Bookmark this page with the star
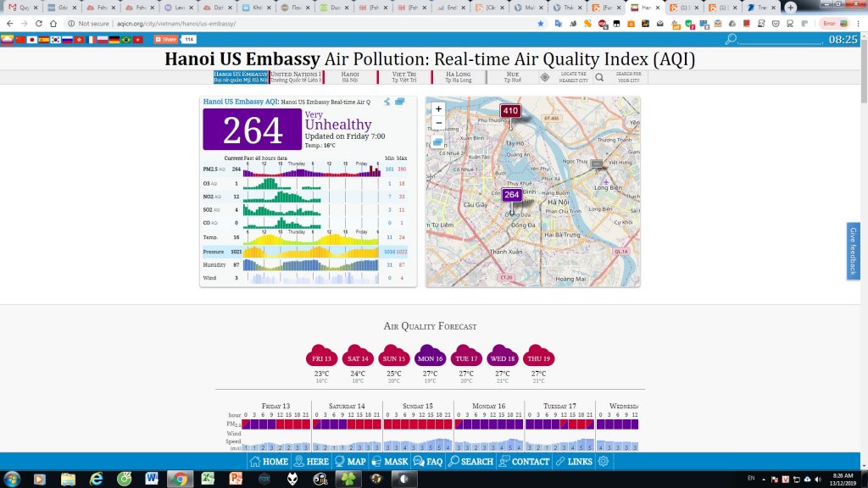This screenshot has height=488, width=868. coord(541,24)
